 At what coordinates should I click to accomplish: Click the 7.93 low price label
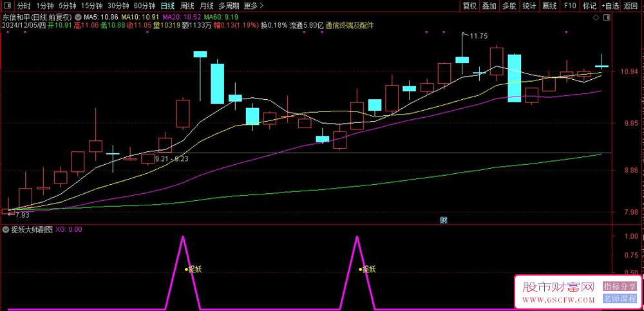coord(22,215)
